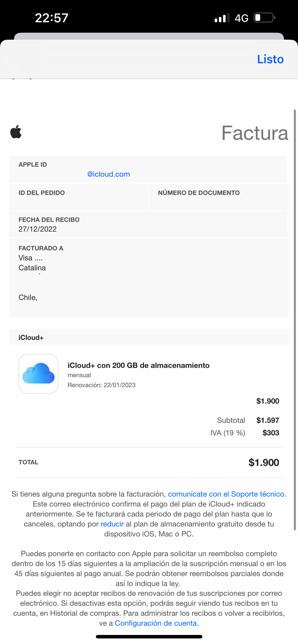Click the vertical scrollbar on right
Viewport: 298px width, 644px height.
point(295,320)
